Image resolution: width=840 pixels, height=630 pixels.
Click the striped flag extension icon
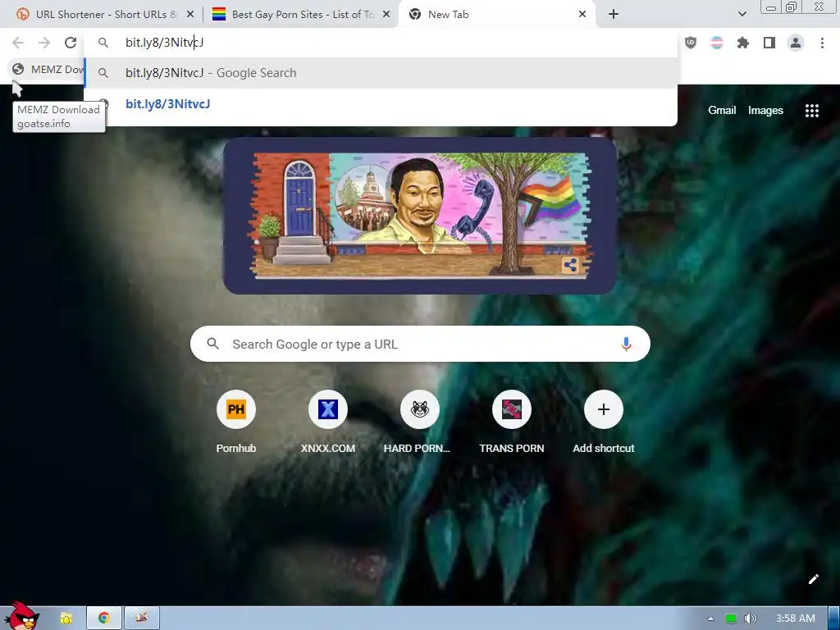[x=716, y=43]
